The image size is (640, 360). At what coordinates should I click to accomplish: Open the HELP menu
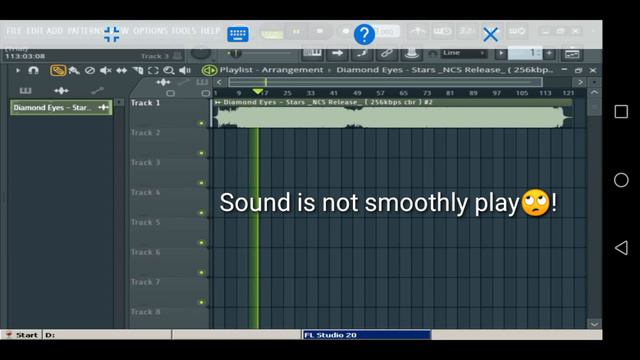[210, 31]
